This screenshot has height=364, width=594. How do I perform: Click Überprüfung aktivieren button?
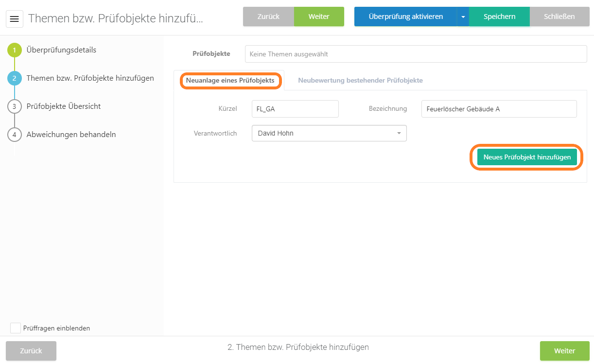pos(405,17)
